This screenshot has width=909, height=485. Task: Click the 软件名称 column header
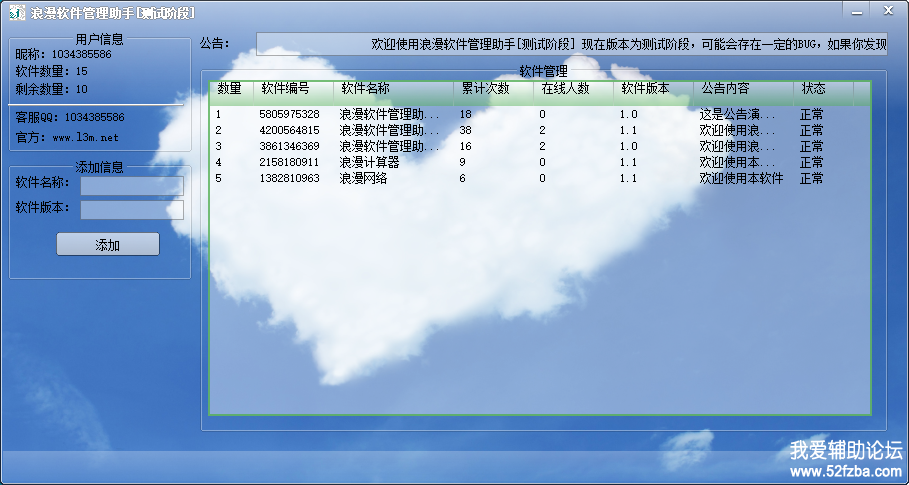pos(366,89)
